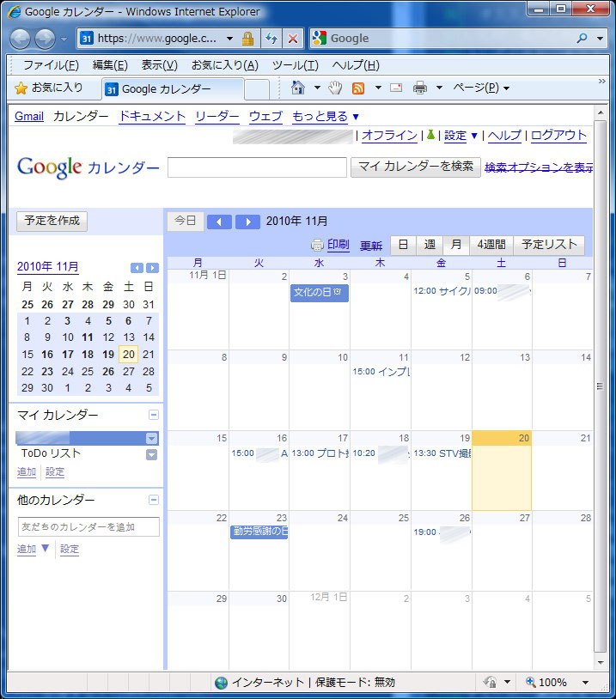This screenshot has height=699, width=616.
Task: Click the printer icon in the command bar
Action: click(420, 88)
